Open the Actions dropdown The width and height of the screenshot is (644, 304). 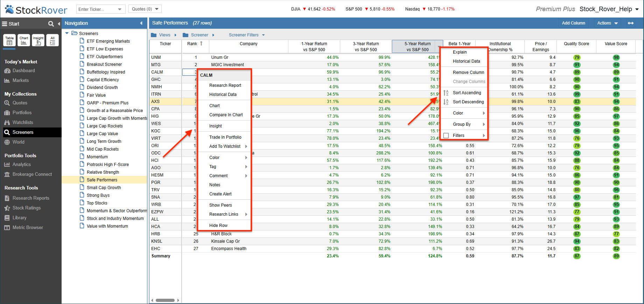(608, 23)
